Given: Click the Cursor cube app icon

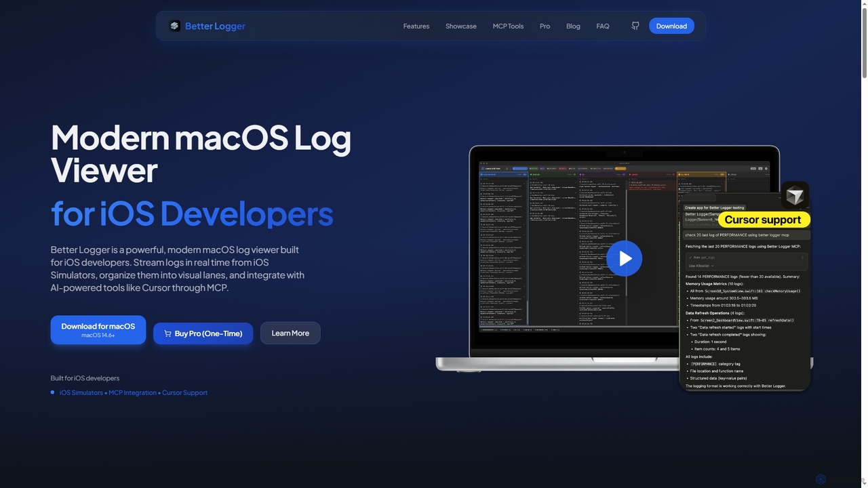Looking at the screenshot, I should [795, 197].
